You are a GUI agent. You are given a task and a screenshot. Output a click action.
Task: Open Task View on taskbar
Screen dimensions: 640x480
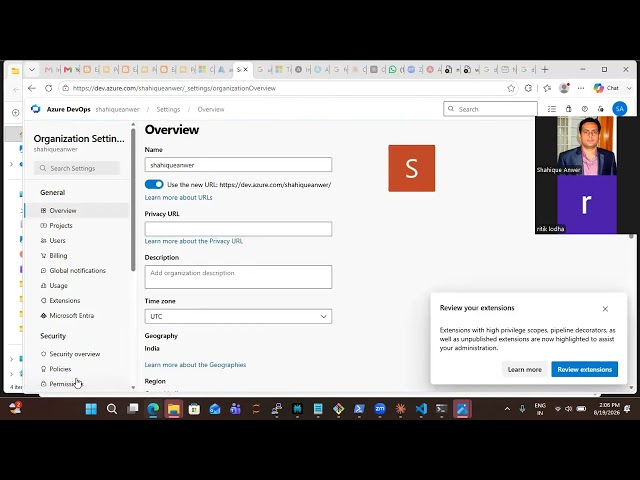133,409
